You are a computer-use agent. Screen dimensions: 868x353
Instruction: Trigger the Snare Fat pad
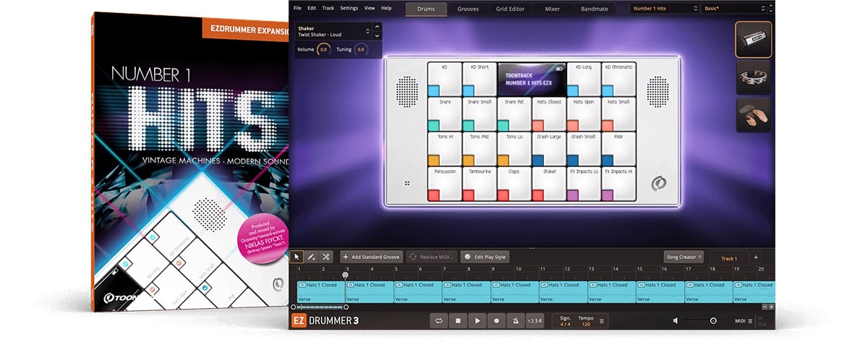pos(514,114)
